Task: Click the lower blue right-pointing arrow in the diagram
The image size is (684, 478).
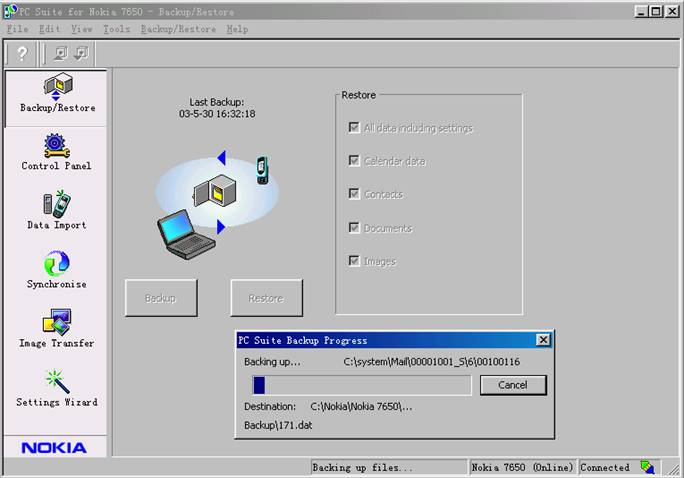Action: tap(221, 227)
